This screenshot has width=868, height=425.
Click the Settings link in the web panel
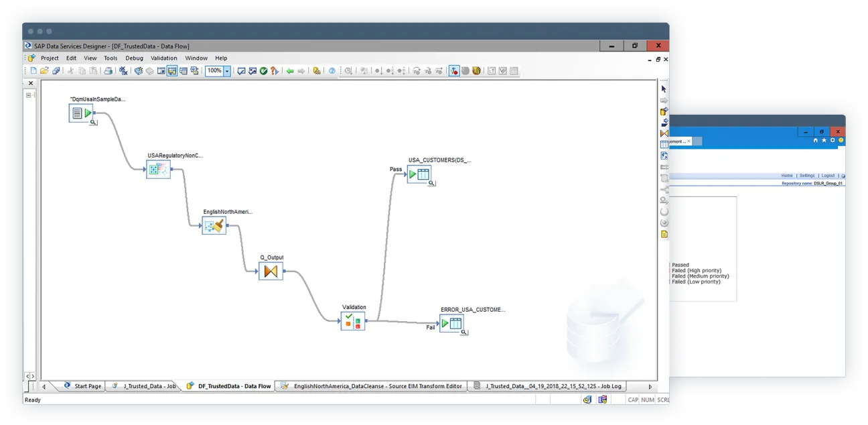point(808,175)
